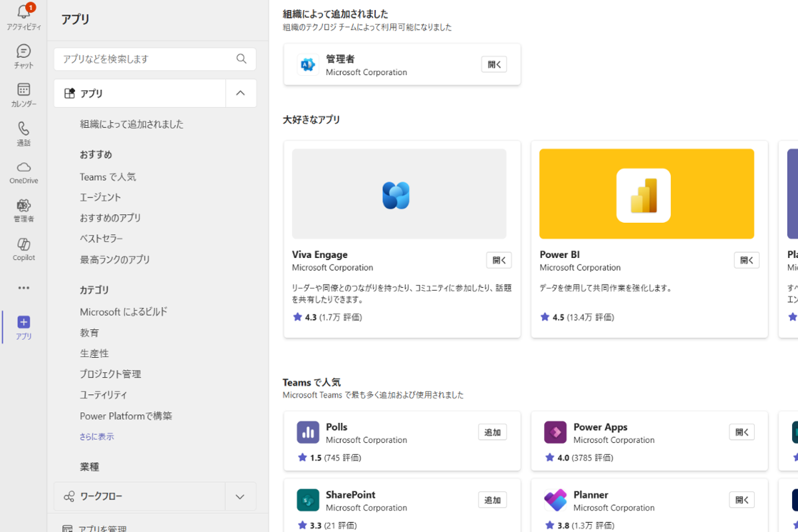Image resolution: width=798 pixels, height=532 pixels.
Task: Collapse the アプリ section chevron
Action: [241, 94]
